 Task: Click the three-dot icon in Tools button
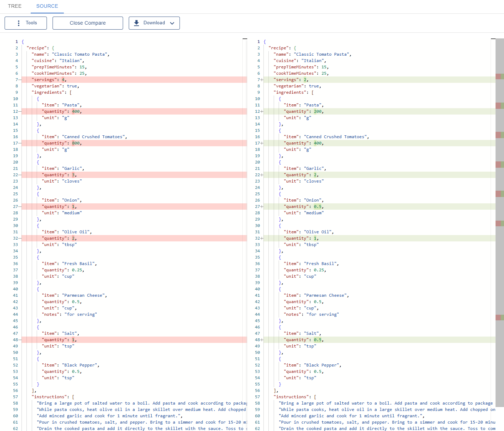click(x=18, y=23)
